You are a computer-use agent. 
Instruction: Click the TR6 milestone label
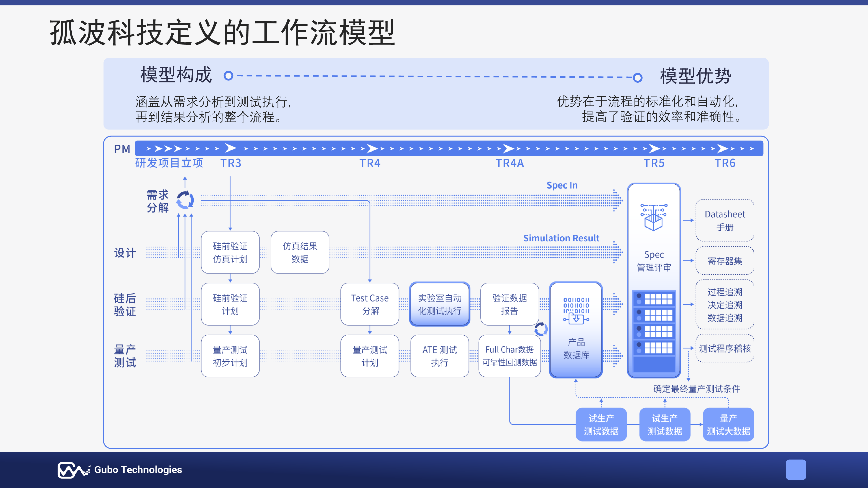725,163
